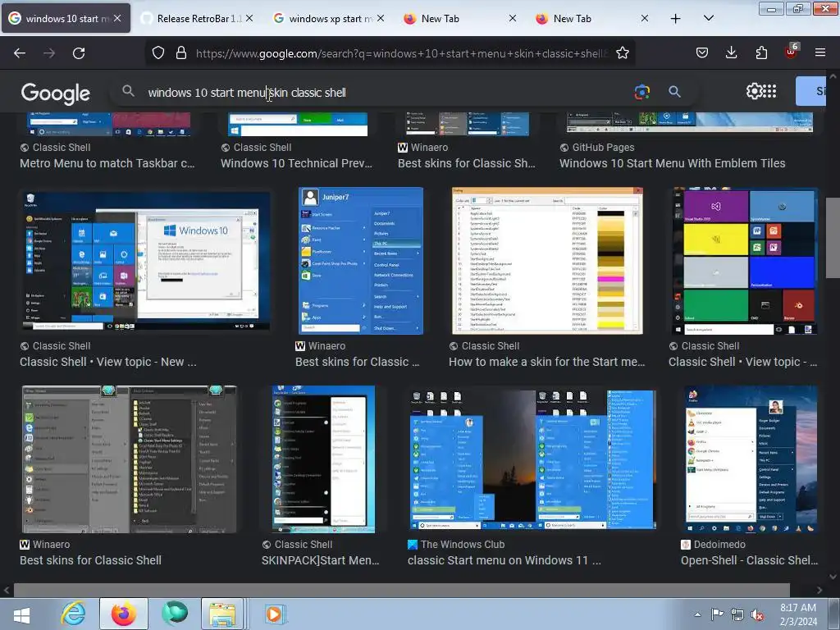Click the padlock site info icon

181,53
